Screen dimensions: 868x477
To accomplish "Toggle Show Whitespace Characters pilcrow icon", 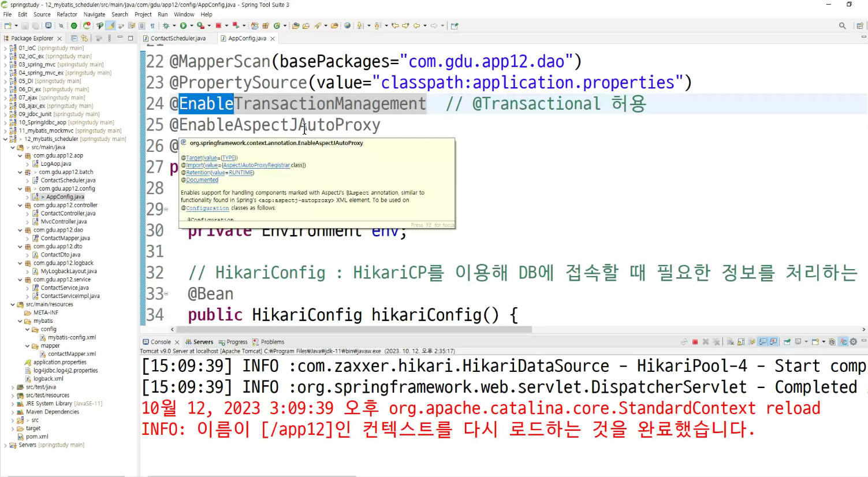I will [152, 25].
